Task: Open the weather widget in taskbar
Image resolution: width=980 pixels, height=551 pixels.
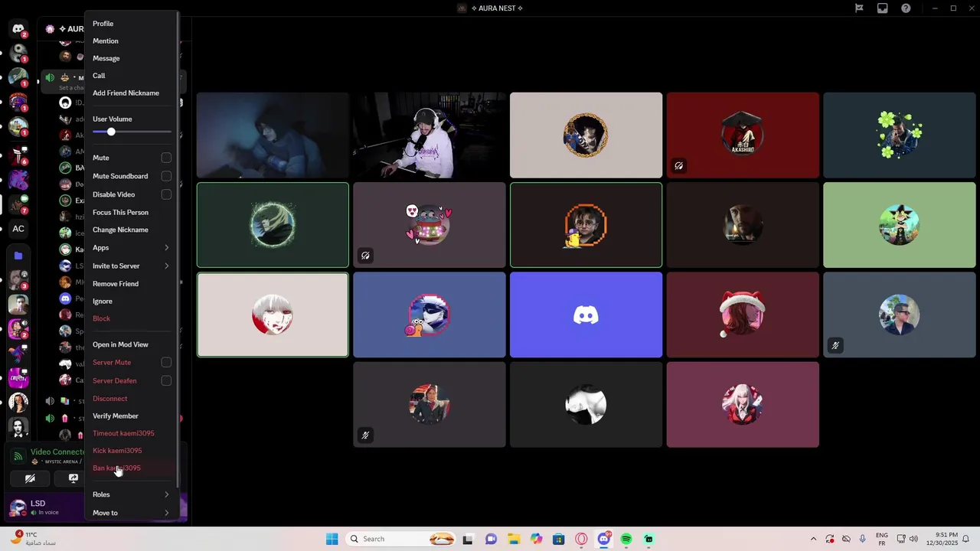Action: [34, 539]
